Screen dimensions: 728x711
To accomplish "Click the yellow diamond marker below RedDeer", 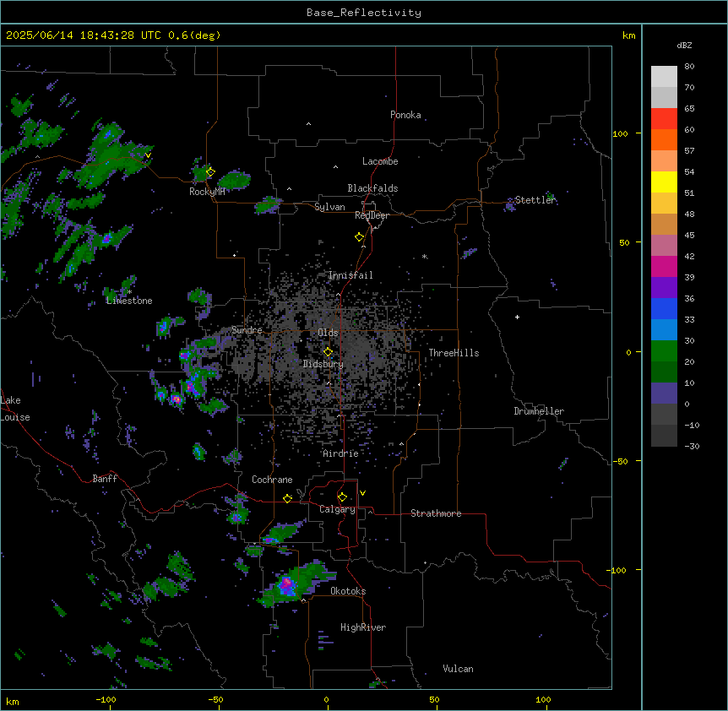I will click(x=359, y=237).
